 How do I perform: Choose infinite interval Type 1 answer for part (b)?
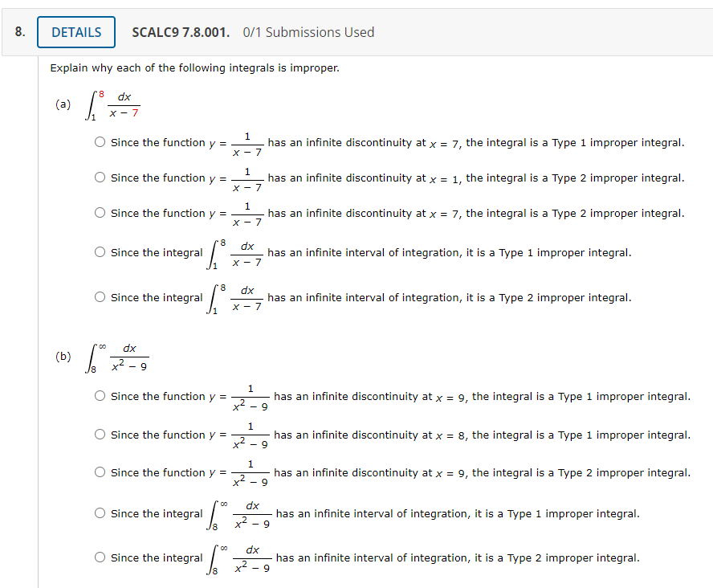[100, 512]
